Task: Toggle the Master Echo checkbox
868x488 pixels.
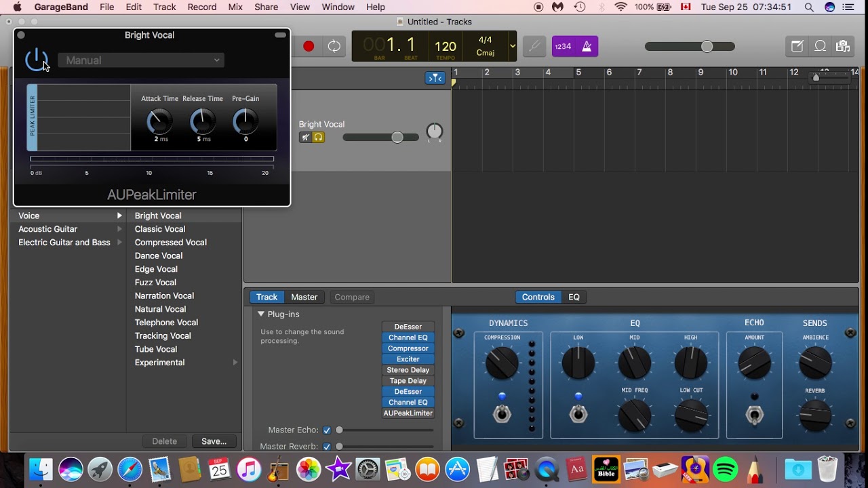Action: click(327, 430)
